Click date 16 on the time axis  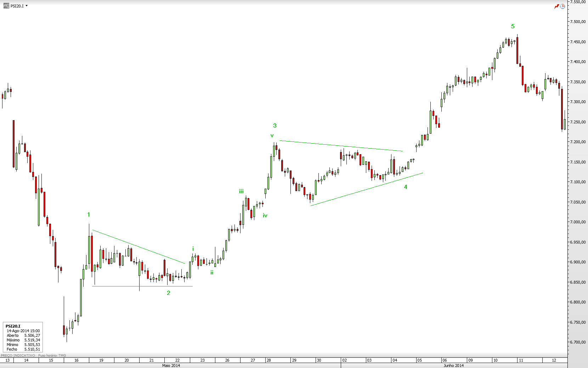tap(77, 360)
